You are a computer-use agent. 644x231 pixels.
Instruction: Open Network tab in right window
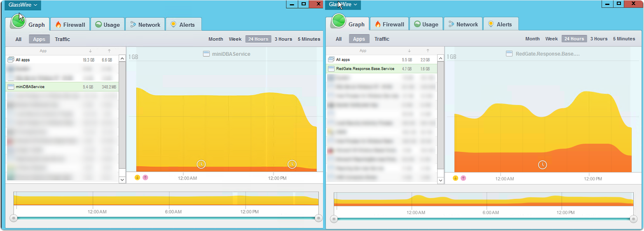click(463, 24)
